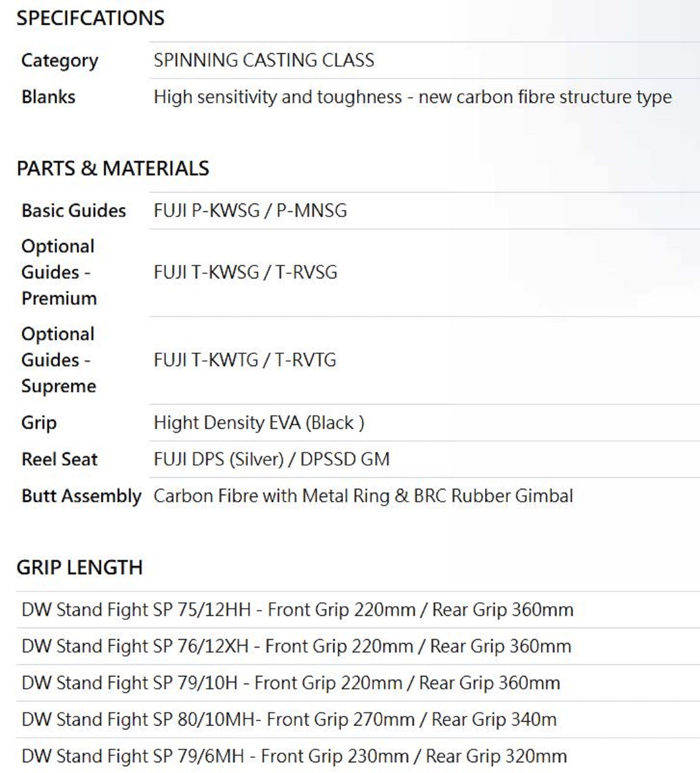Click the Basic Guides label
This screenshot has height=773, width=700.
click(74, 211)
